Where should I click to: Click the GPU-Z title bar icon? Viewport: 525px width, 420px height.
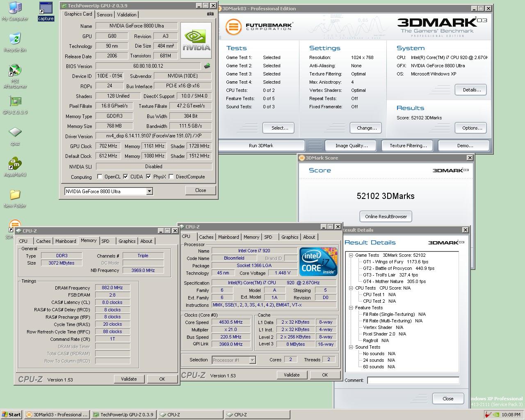(x=64, y=6)
